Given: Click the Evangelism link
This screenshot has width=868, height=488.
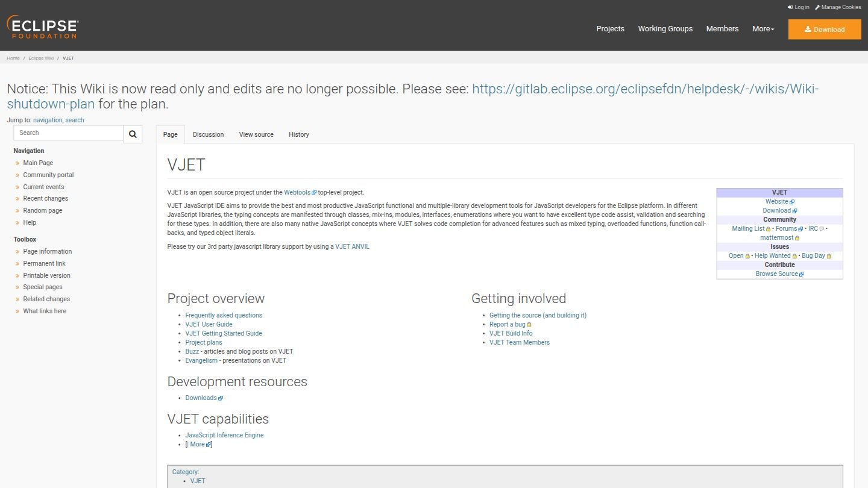Looking at the screenshot, I should pos(201,360).
